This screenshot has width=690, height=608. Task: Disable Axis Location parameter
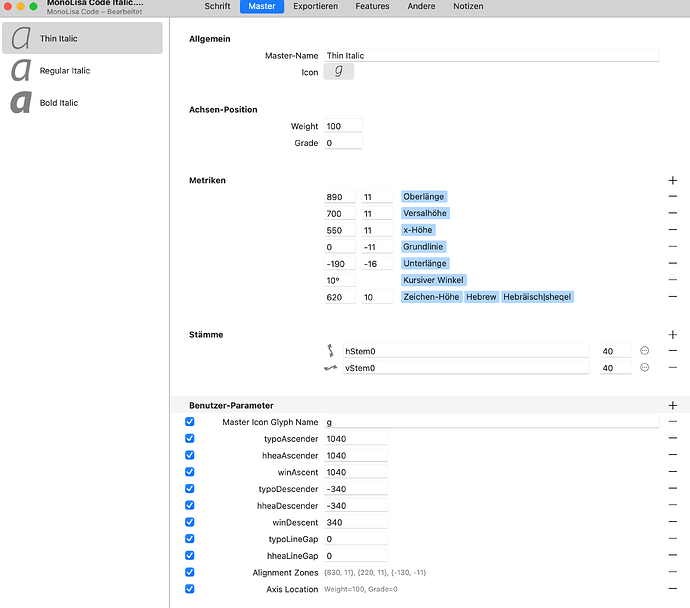pyautogui.click(x=190, y=589)
